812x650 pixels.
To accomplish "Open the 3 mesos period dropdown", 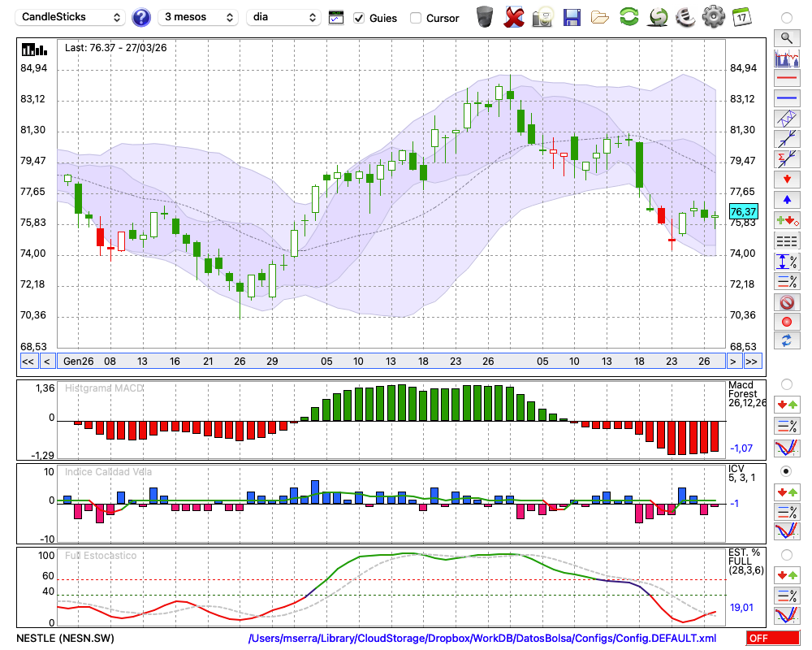I will coord(198,17).
